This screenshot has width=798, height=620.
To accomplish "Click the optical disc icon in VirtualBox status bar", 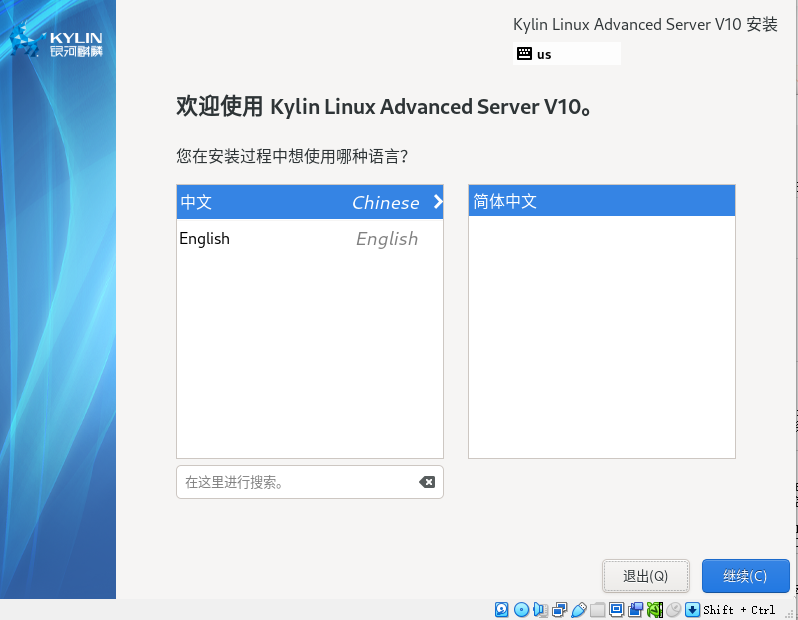I will coord(521,609).
